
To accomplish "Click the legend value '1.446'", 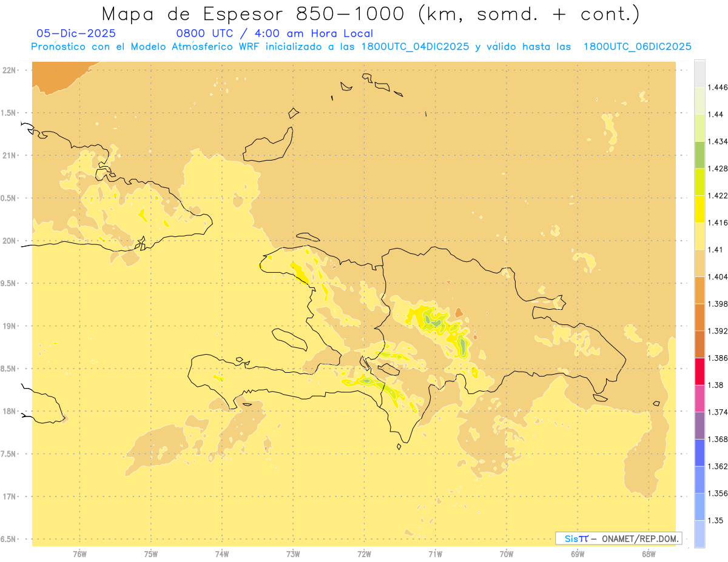I will [x=717, y=87].
